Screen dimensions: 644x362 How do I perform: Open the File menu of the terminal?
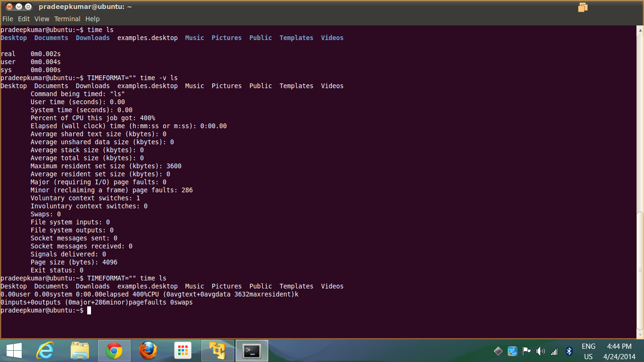click(x=8, y=19)
